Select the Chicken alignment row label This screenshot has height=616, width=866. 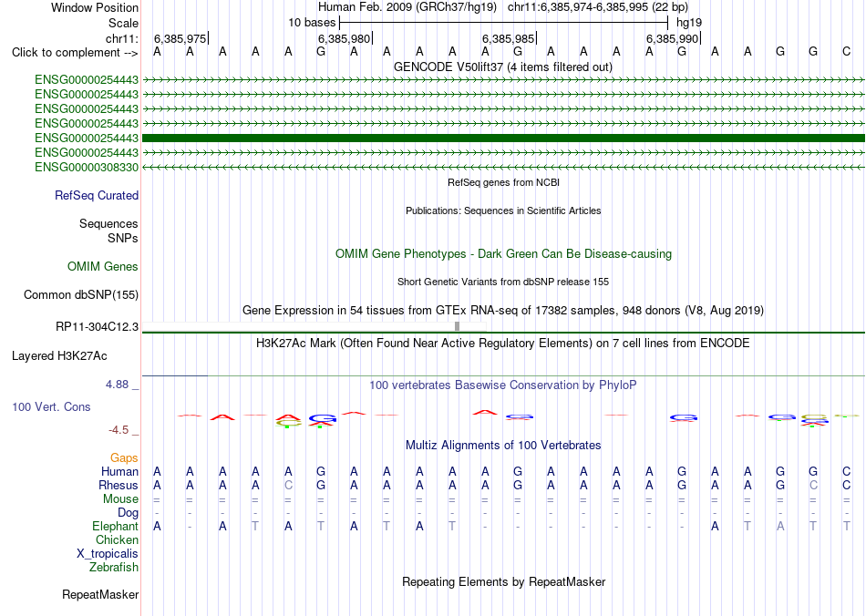[x=117, y=539]
